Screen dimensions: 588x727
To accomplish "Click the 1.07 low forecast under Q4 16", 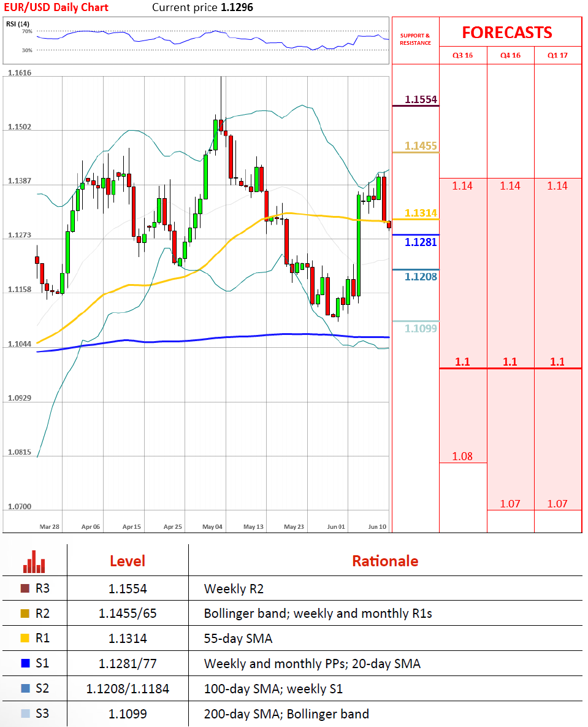I will point(510,504).
